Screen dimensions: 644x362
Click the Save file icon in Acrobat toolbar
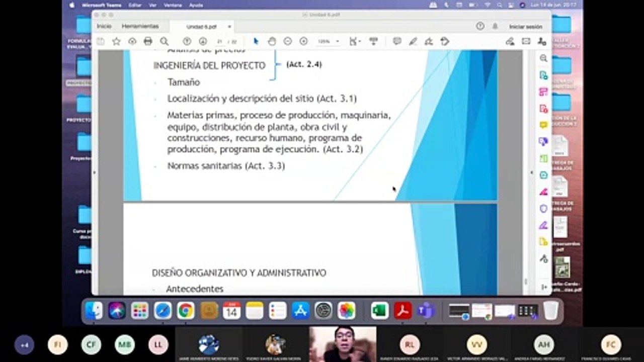pyautogui.click(x=101, y=42)
